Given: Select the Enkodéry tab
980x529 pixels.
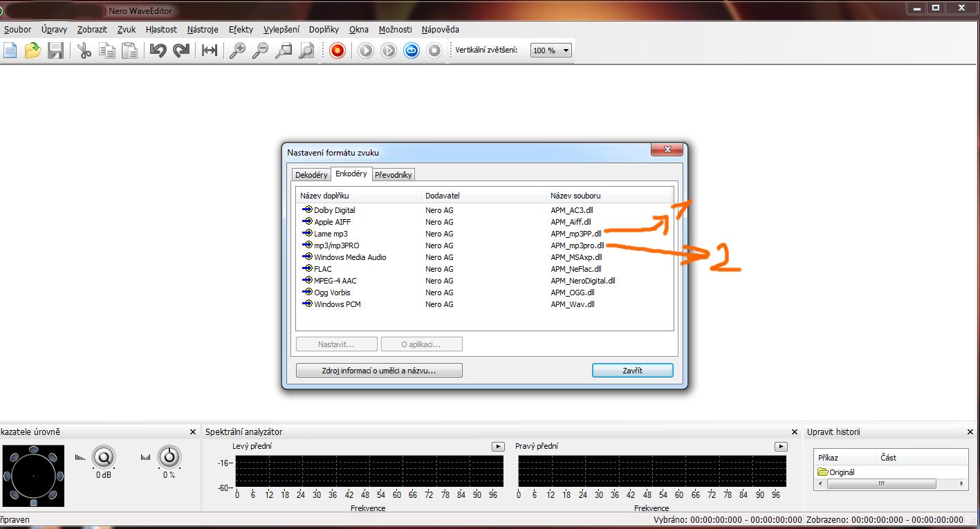Looking at the screenshot, I should (x=351, y=174).
